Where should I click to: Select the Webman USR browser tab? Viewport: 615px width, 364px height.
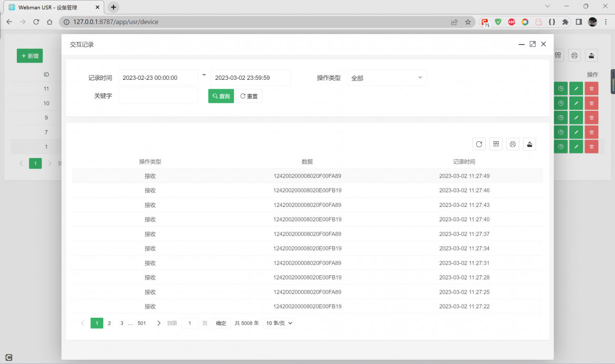[x=54, y=7]
